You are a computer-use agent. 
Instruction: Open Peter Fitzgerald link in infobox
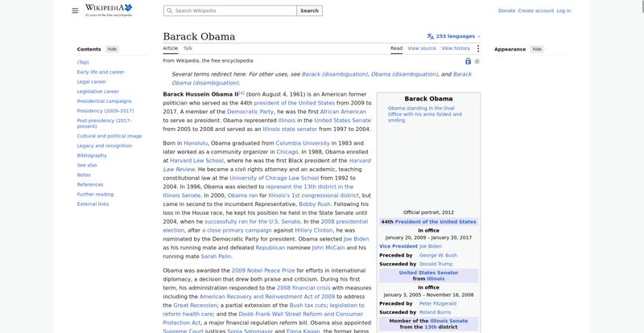(438, 303)
